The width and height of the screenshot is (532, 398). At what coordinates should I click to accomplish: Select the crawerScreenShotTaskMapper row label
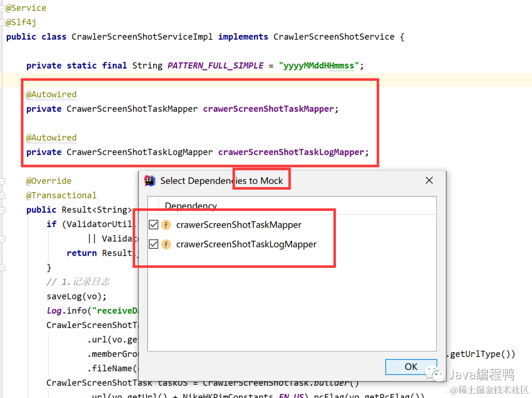[239, 225]
